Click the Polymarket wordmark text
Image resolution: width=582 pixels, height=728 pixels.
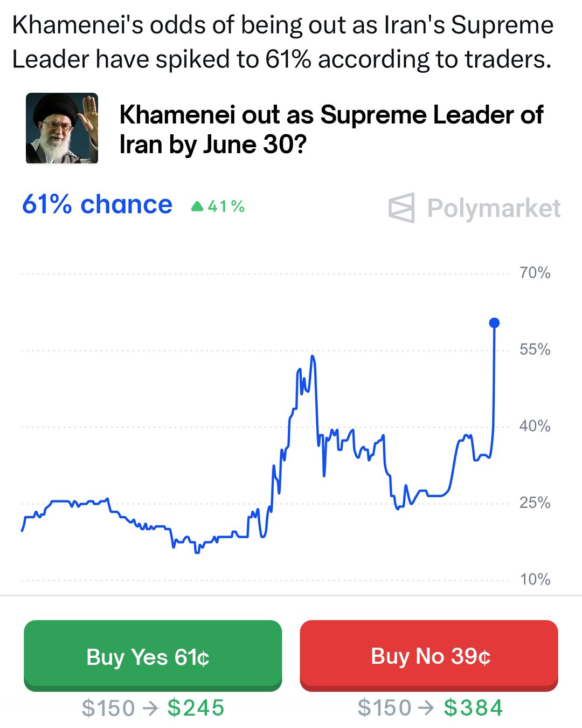tap(494, 208)
